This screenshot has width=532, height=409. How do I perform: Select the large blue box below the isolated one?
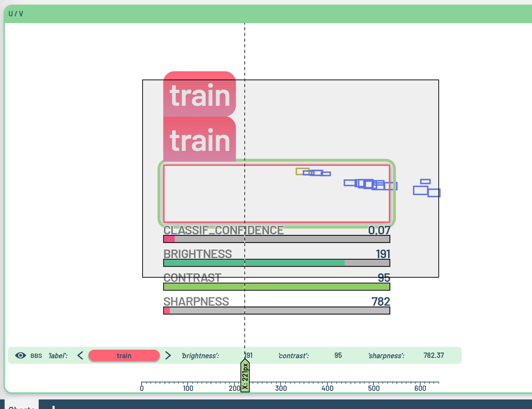click(x=420, y=191)
